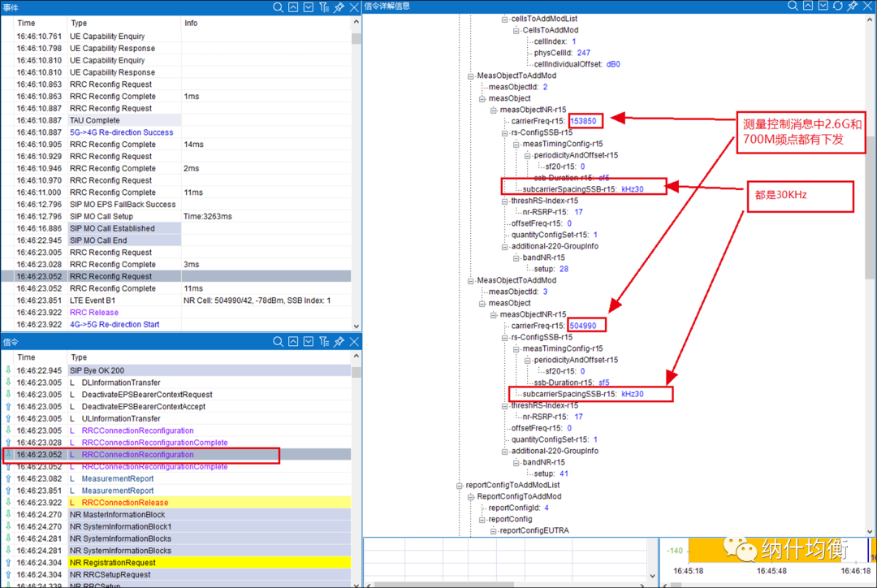Collapse the reportConfigToAddModList node
Viewport: 877px width, 588px height.
tap(459, 485)
